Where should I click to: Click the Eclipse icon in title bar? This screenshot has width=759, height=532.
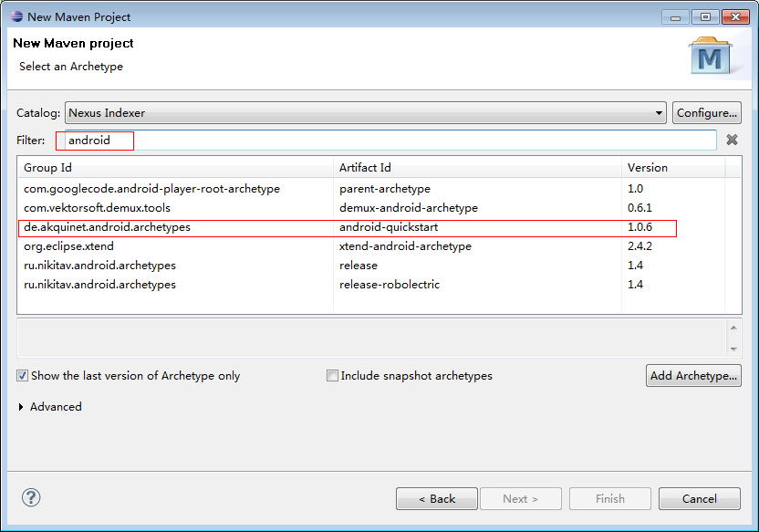pos(16,16)
